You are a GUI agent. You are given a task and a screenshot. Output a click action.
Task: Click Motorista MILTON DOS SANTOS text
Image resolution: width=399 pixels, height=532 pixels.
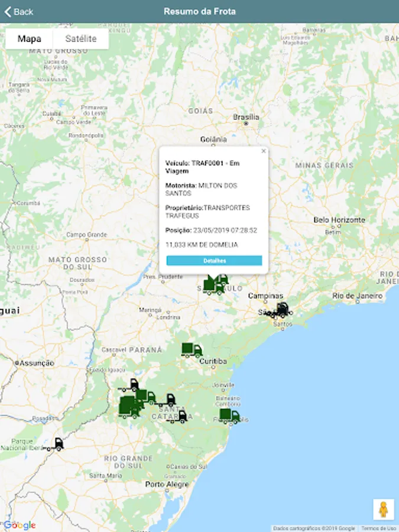pyautogui.click(x=201, y=189)
